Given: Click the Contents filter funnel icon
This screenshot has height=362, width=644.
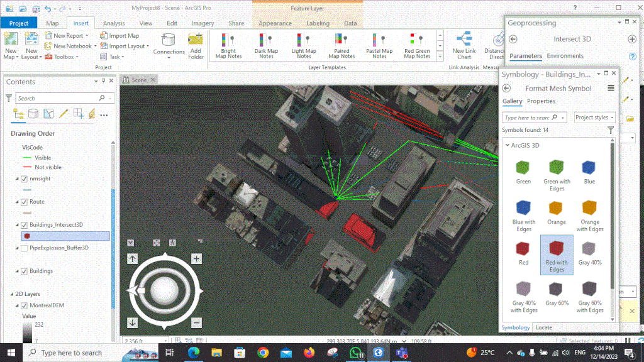Looking at the screenshot, I should [9, 98].
